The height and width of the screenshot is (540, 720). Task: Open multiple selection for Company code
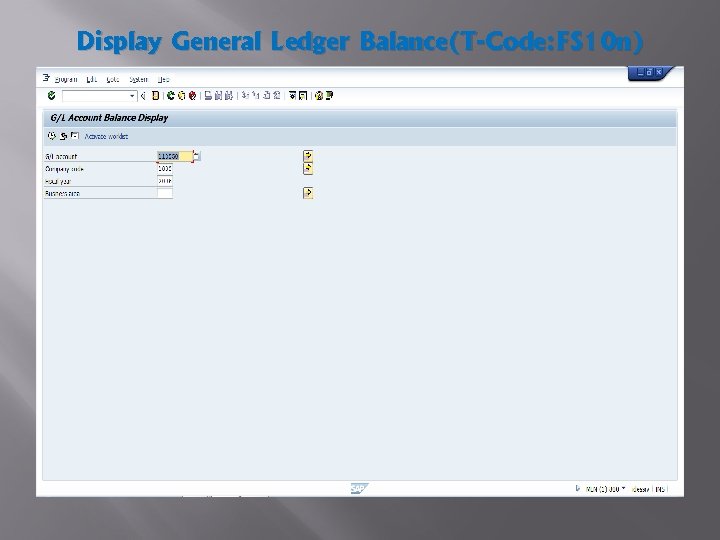point(308,169)
